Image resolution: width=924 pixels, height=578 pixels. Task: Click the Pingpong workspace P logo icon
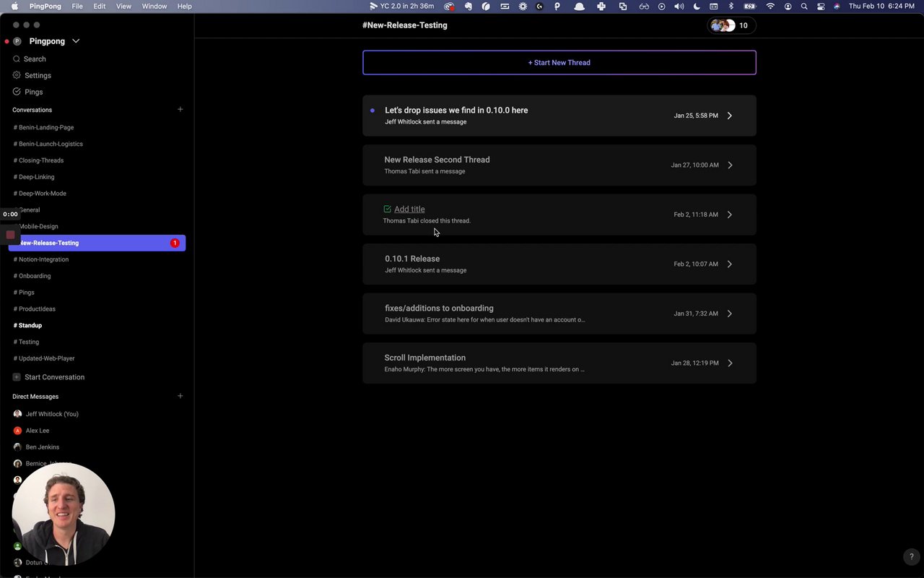17,41
